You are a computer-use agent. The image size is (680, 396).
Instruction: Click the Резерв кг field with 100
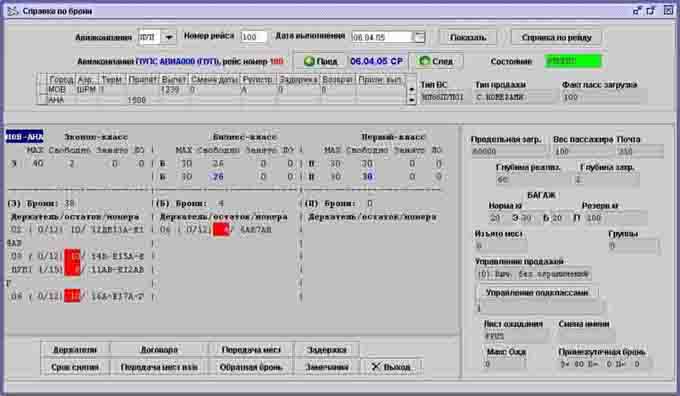point(615,218)
